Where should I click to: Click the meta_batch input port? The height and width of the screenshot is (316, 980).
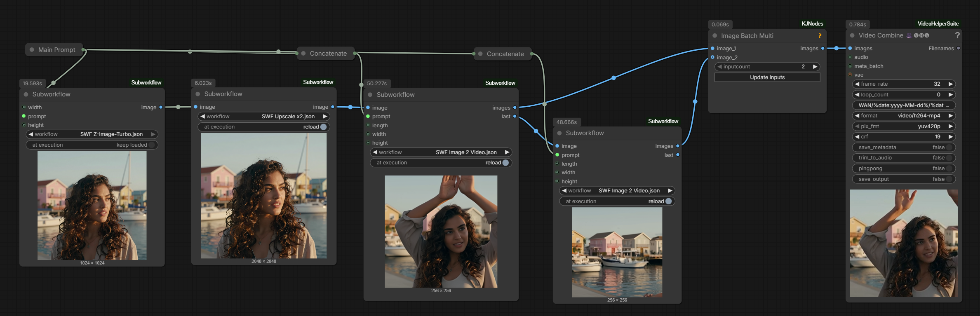point(850,66)
